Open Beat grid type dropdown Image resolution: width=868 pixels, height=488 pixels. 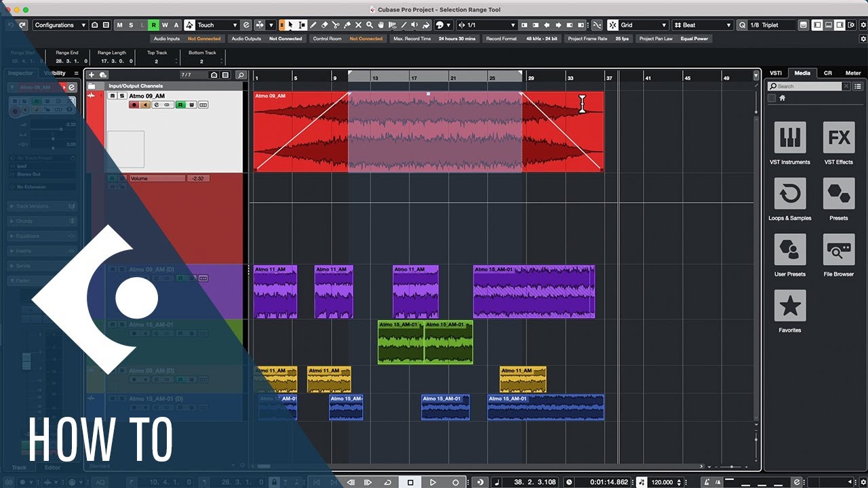pyautogui.click(x=703, y=25)
